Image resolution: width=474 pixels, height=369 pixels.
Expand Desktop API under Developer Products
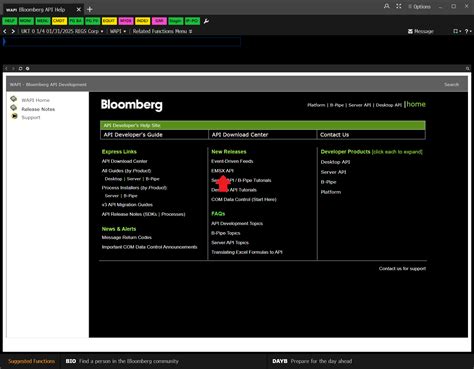(335, 162)
